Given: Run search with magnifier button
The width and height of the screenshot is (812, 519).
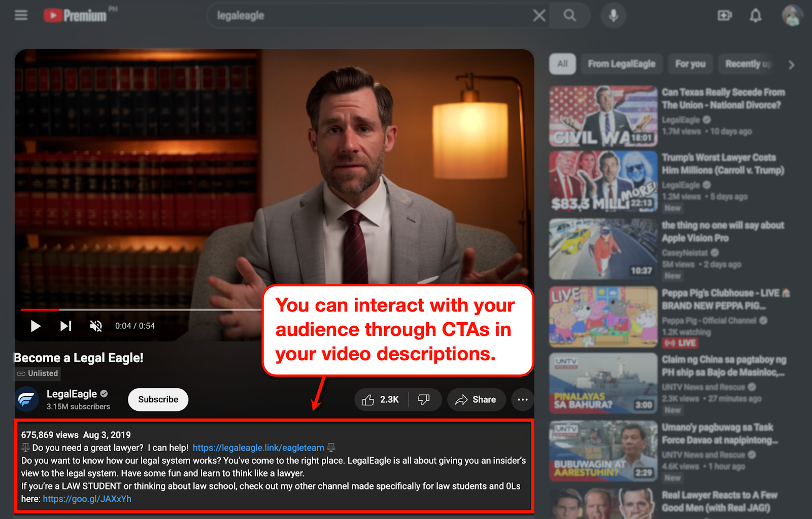Looking at the screenshot, I should pos(570,16).
